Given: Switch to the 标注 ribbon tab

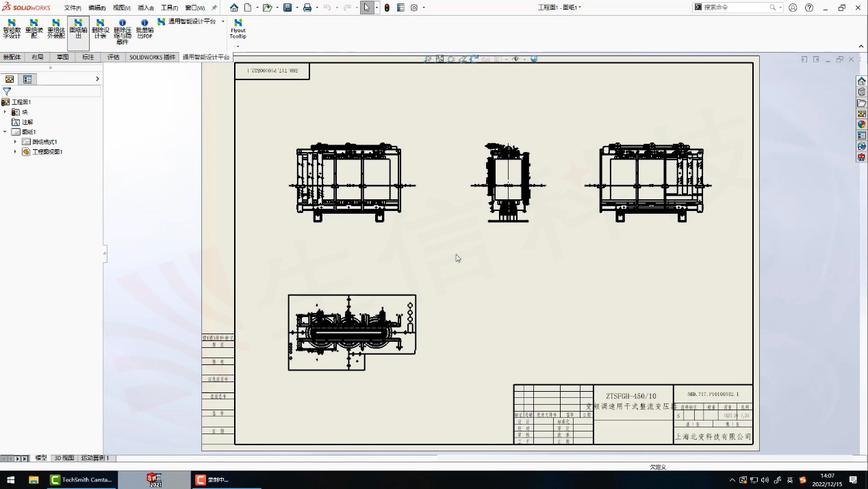Looking at the screenshot, I should (x=88, y=58).
